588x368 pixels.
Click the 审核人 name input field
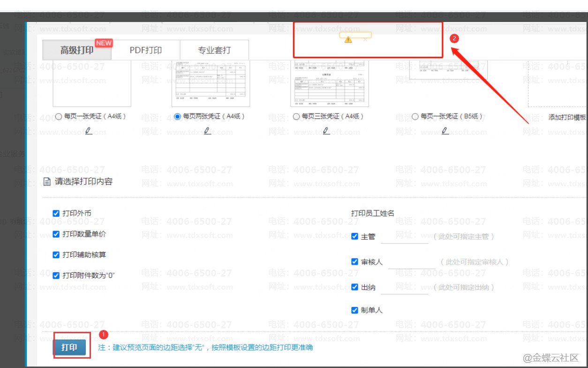pos(411,262)
